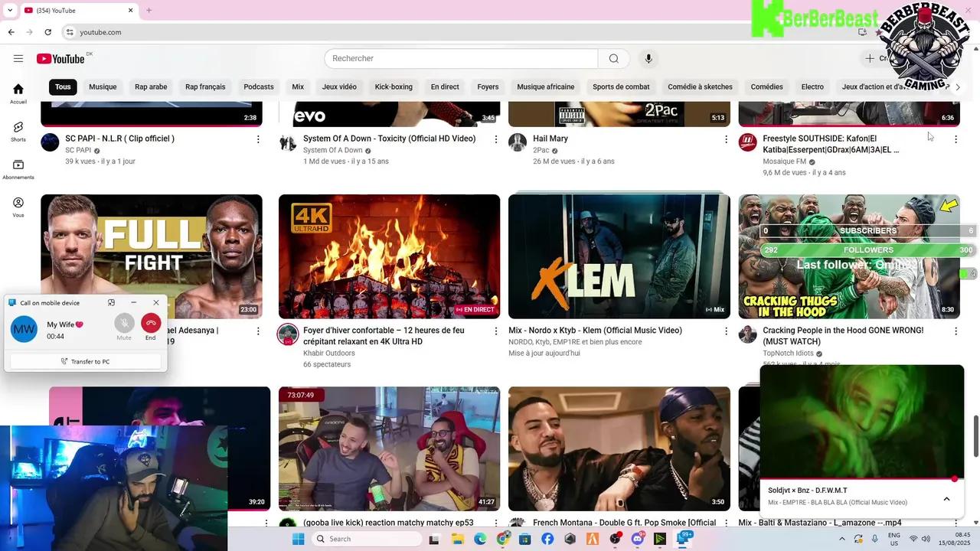Viewport: 980px width, 551px height.
Task: Open a new browser tab with plus
Action: tap(149, 10)
